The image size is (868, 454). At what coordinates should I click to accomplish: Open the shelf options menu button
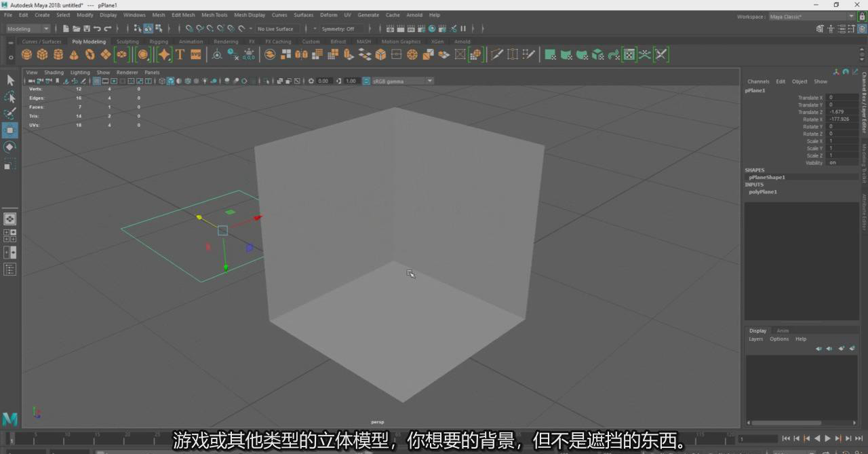click(x=10, y=57)
